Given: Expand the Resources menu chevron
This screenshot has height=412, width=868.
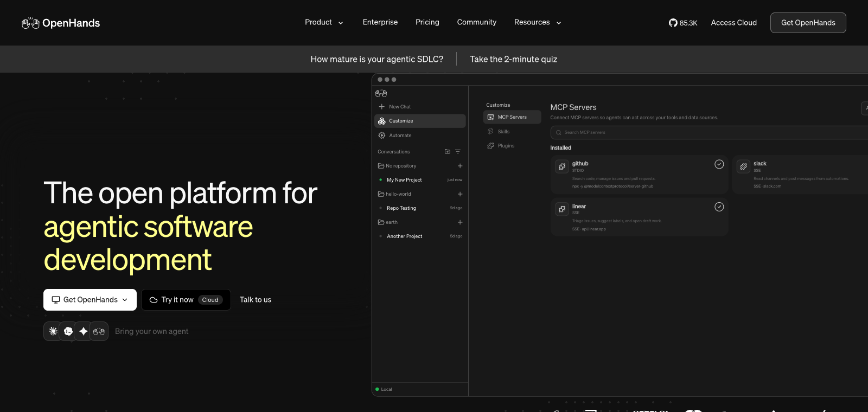Looking at the screenshot, I should click(559, 23).
